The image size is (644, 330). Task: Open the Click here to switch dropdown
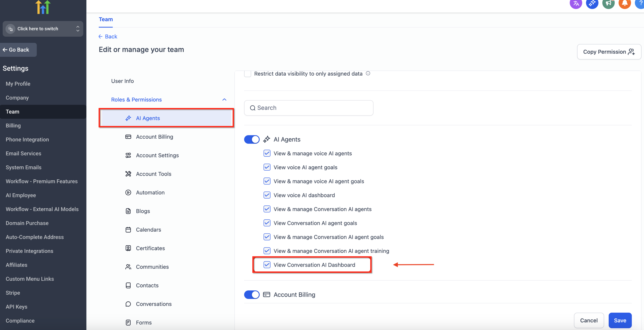[x=43, y=29]
